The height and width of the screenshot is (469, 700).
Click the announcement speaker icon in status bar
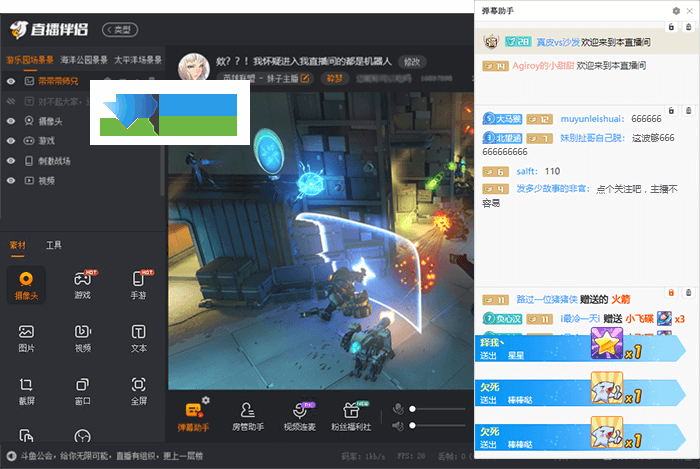(11, 456)
